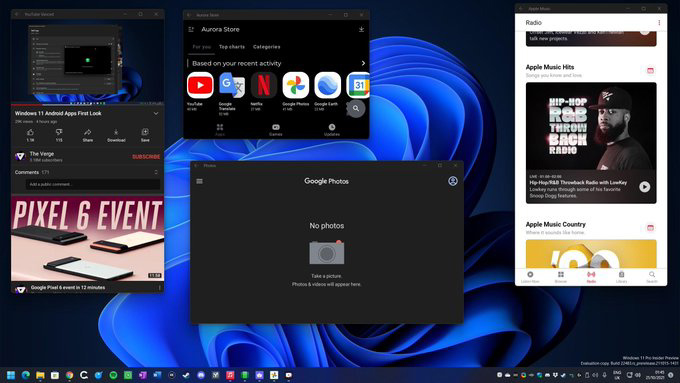Click the YouTube Vanced video player
The image size is (680, 383).
point(88,61)
